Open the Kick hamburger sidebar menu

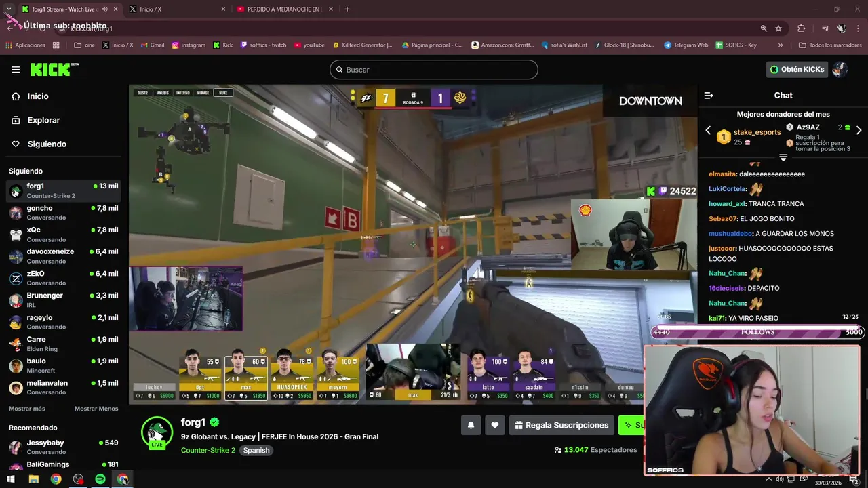click(x=16, y=70)
